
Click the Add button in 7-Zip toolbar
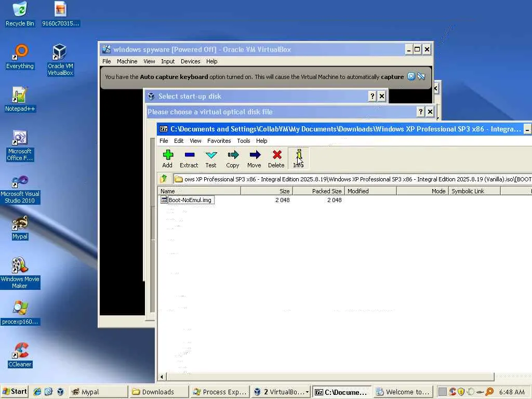pos(167,159)
